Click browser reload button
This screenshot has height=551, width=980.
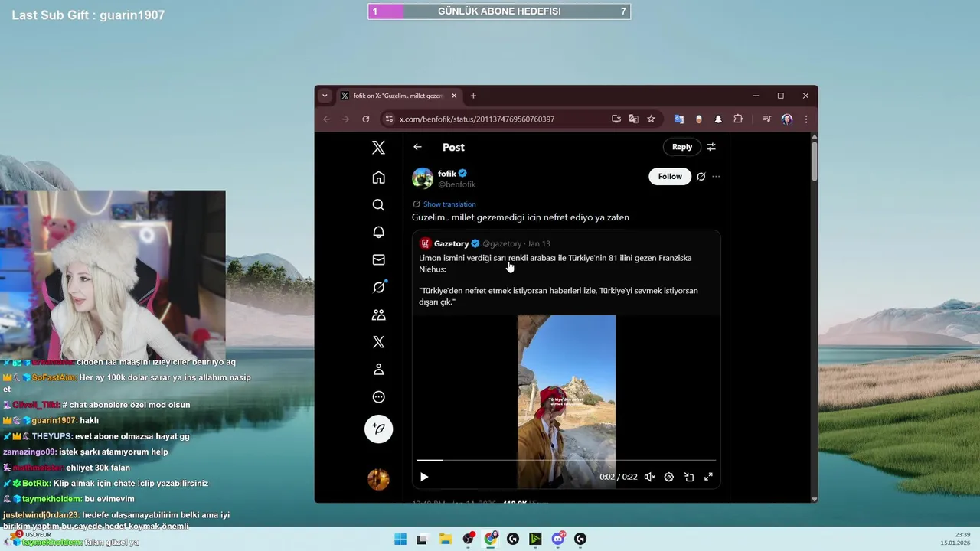click(366, 119)
